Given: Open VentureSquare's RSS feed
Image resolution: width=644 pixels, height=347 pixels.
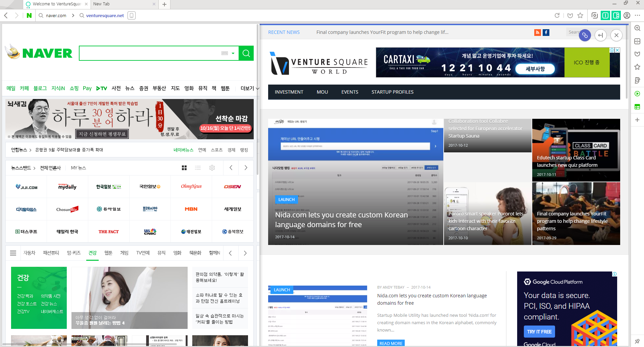Looking at the screenshot, I should point(537,32).
